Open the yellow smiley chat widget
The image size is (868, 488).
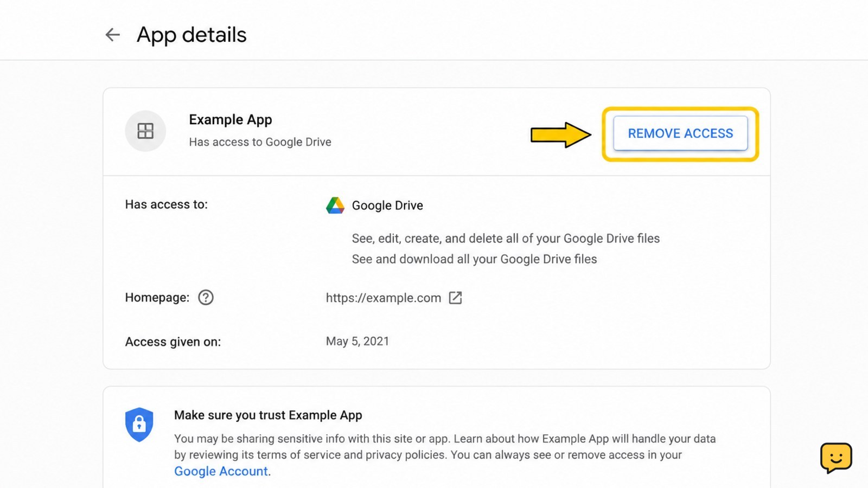(836, 458)
